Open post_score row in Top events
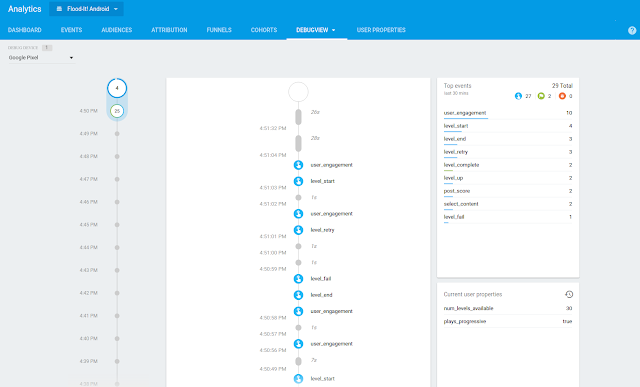640x387 pixels. pyautogui.click(x=508, y=191)
